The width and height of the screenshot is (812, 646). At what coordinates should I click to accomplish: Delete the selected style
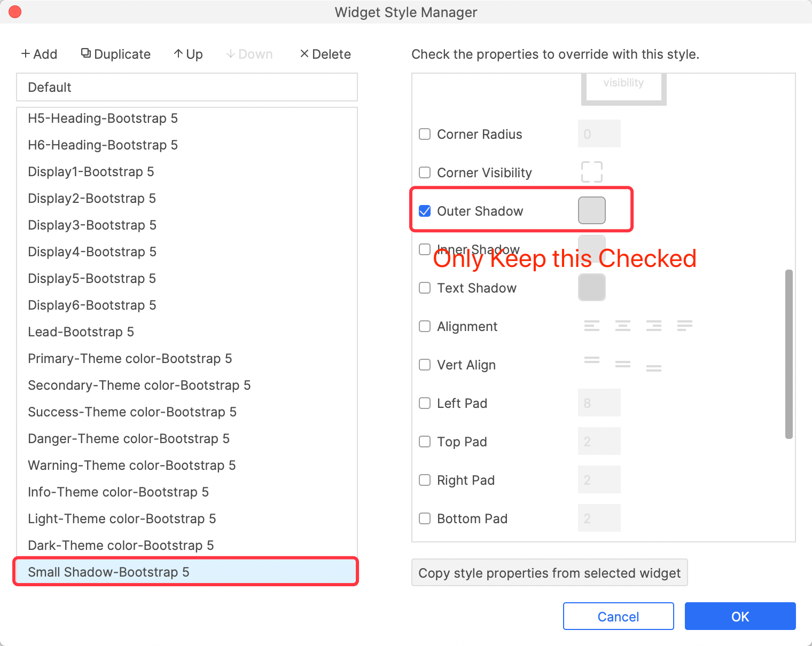point(325,54)
